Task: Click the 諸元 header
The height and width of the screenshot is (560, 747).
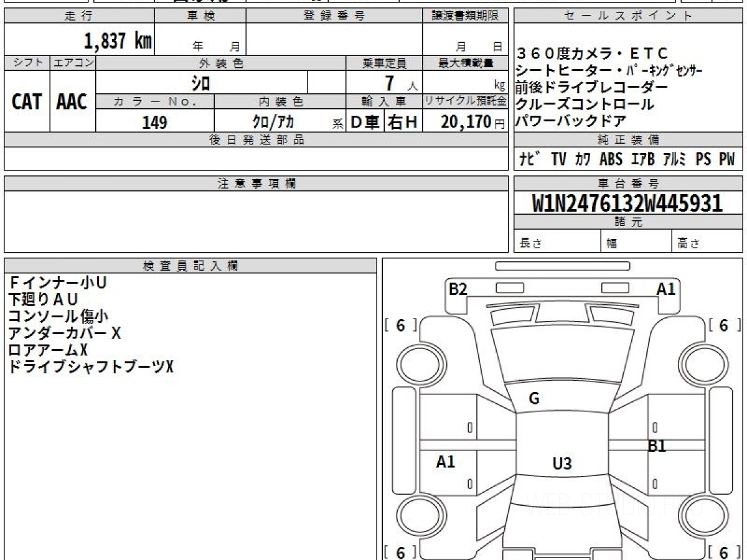Action: pyautogui.click(x=628, y=222)
